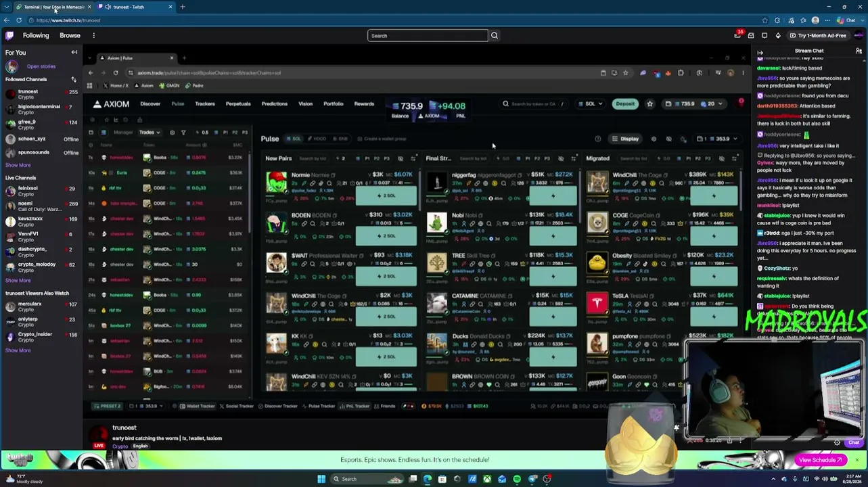Click the favorite star in streamed Axiom header
Viewport: 868px width, 487px height.
coord(649,104)
